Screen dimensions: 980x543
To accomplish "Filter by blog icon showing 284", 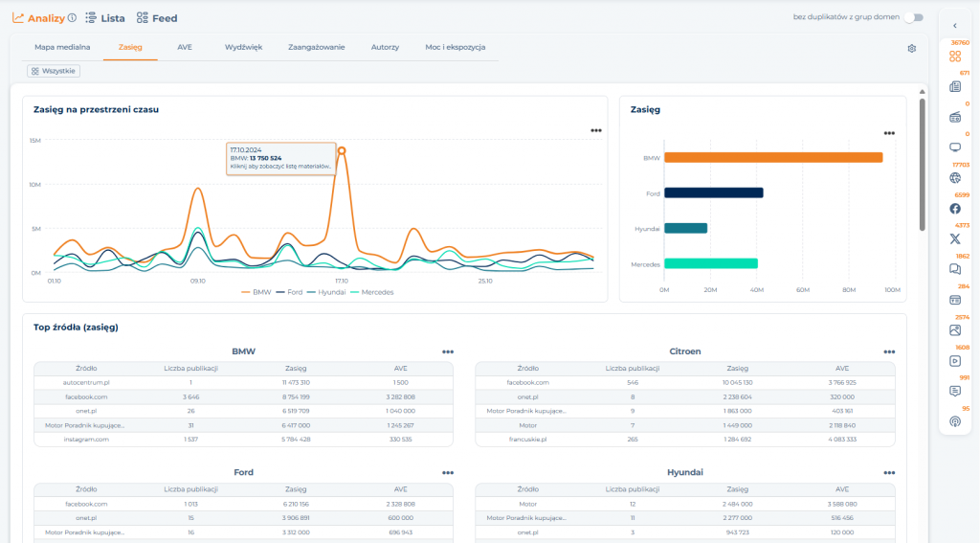I will pos(955,300).
